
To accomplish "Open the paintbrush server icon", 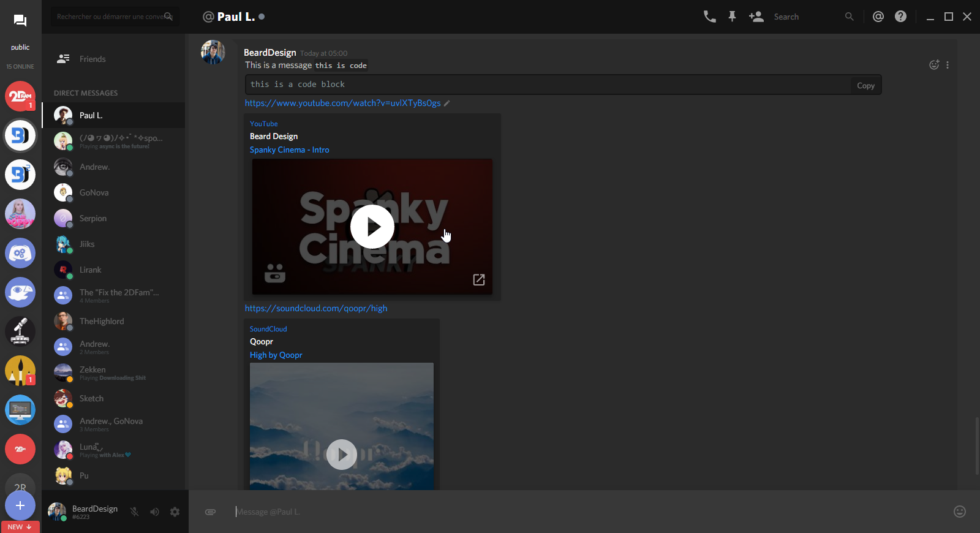I will 20,371.
